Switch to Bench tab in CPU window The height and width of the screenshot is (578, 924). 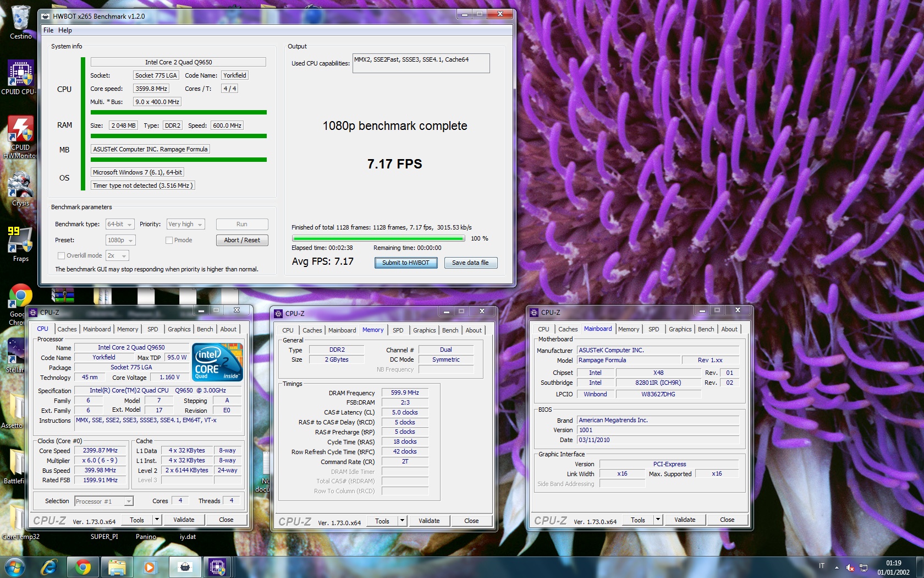(x=205, y=329)
